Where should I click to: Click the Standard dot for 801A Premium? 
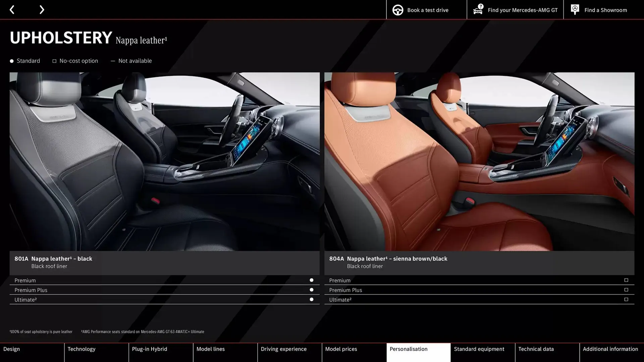[x=311, y=280]
